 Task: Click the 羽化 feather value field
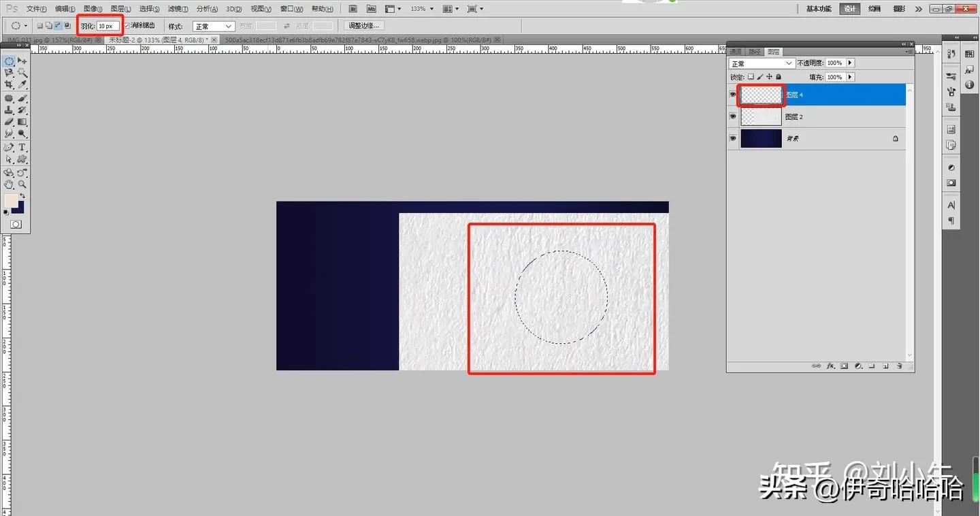coord(108,25)
